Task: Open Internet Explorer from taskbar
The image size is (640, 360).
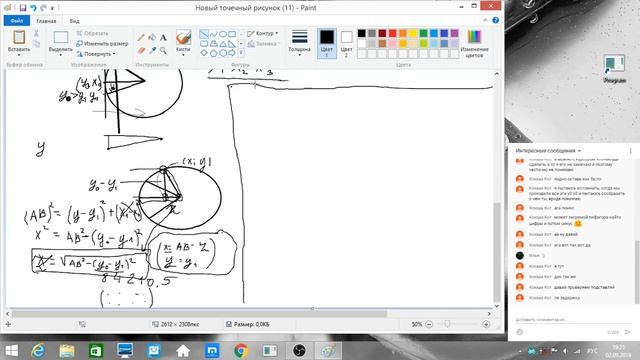Action: [x=38, y=351]
